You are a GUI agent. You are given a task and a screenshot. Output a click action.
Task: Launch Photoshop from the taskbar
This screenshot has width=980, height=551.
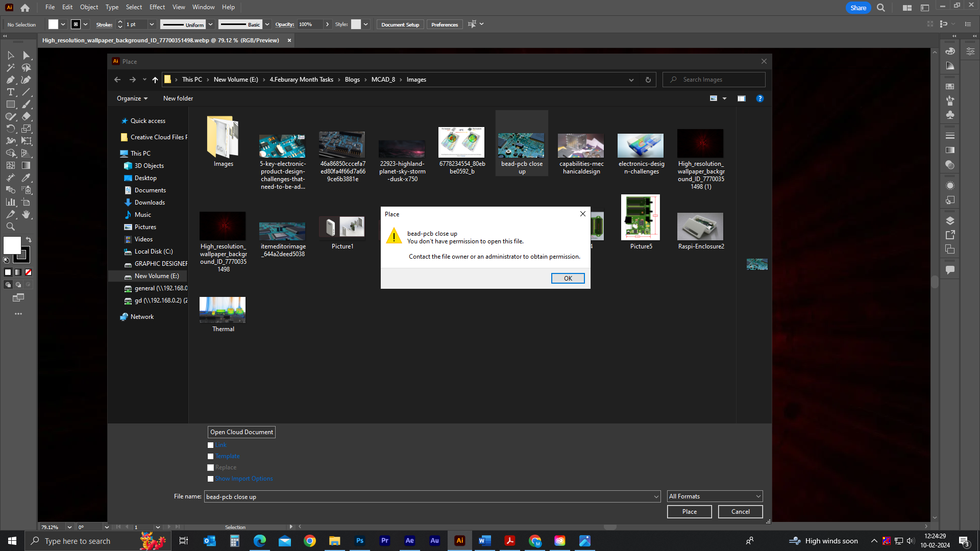click(x=360, y=541)
